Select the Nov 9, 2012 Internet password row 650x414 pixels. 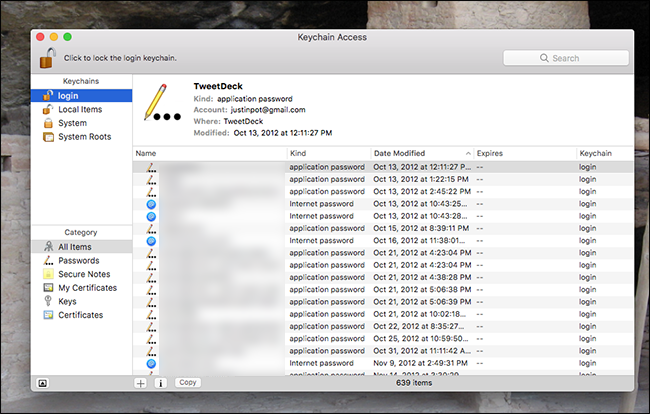(x=383, y=363)
